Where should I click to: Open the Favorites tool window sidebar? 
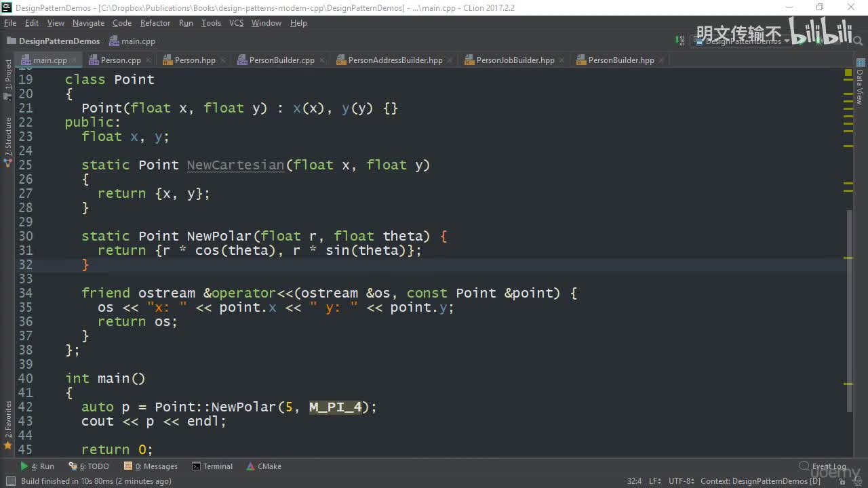point(8,426)
